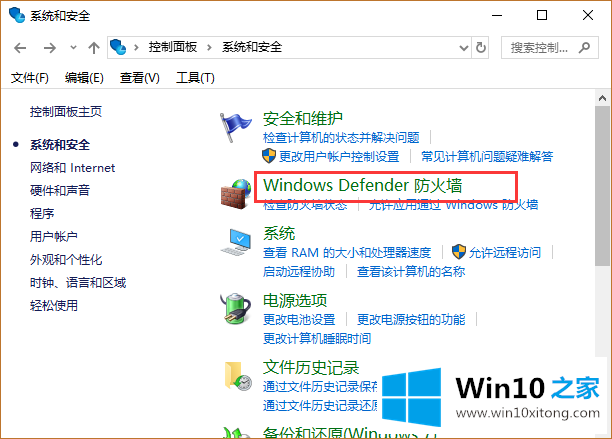
Task: Expand the chevron after 控制面板 breadcrumb
Action: [x=210, y=48]
